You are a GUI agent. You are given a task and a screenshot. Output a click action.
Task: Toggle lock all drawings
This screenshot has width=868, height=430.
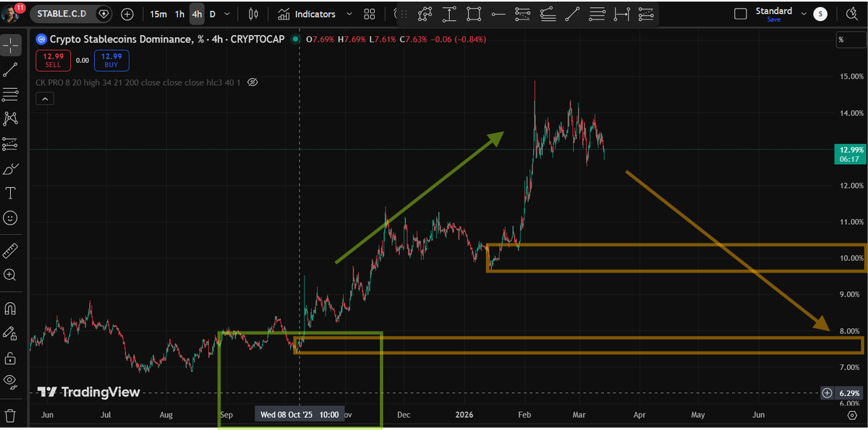click(x=11, y=358)
